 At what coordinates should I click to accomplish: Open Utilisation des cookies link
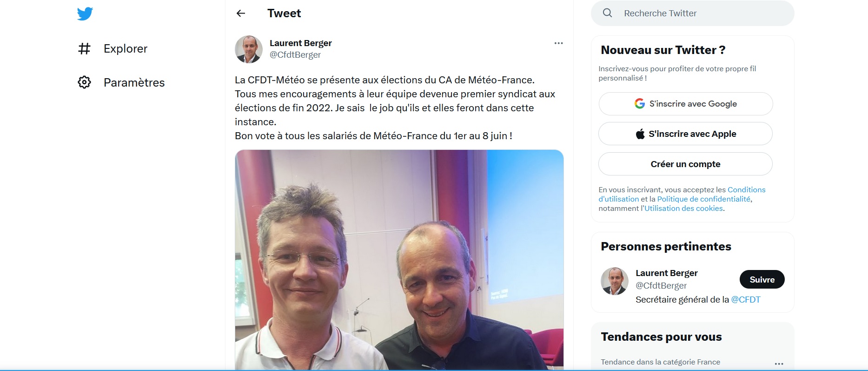(x=683, y=209)
